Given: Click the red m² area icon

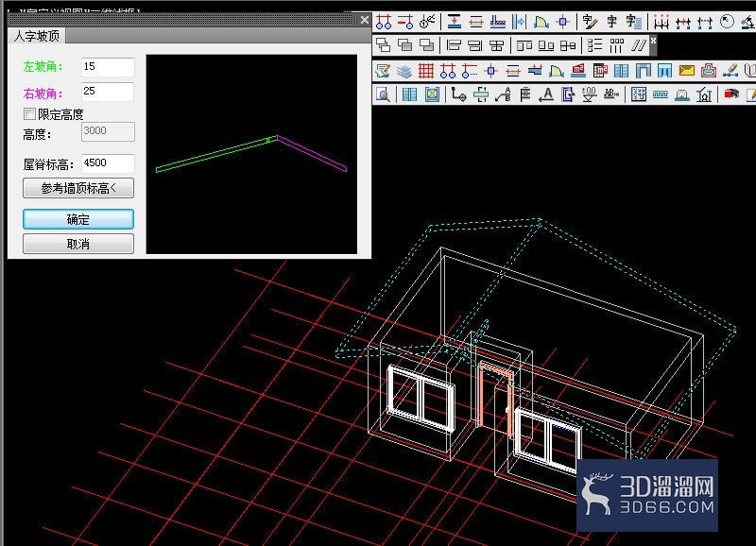Looking at the screenshot, I should click(578, 71).
